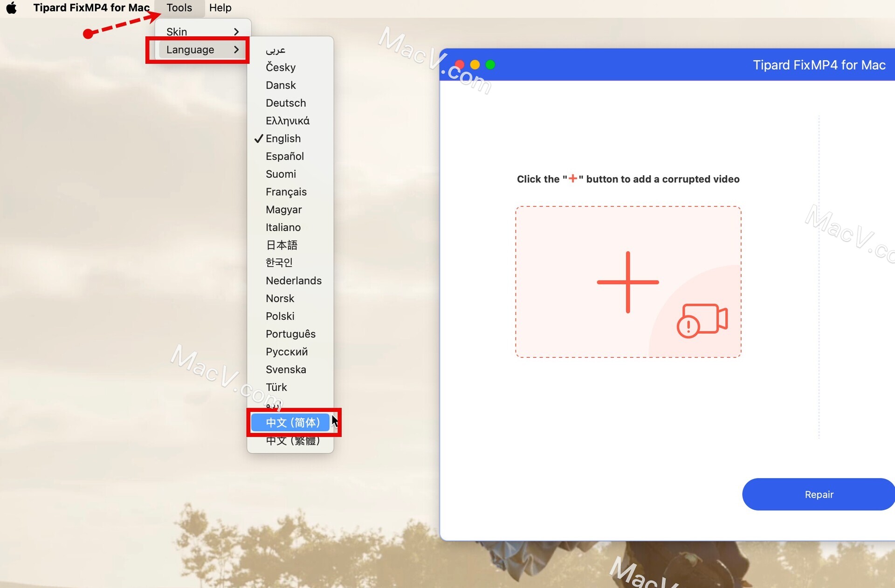Click the Tipard FixMP4 app name menu
This screenshot has height=588, width=895.
pos(91,8)
